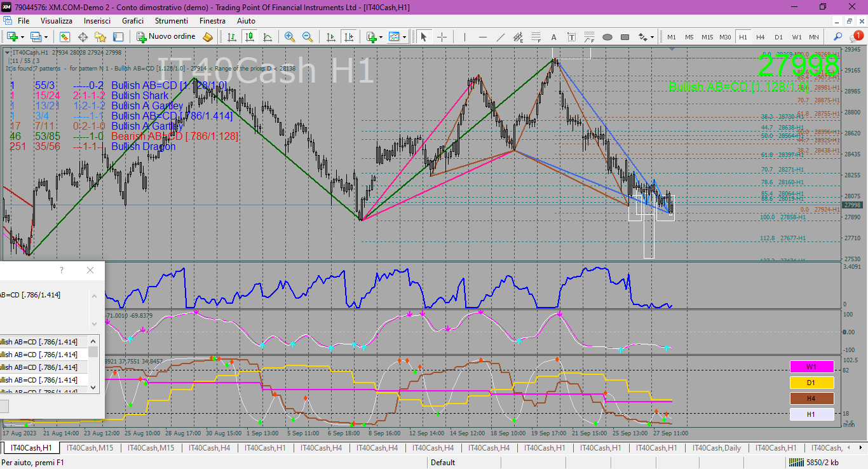Switch to the IT40Cash,Daily chart tab
The height and width of the screenshot is (469, 868).
(x=716, y=448)
